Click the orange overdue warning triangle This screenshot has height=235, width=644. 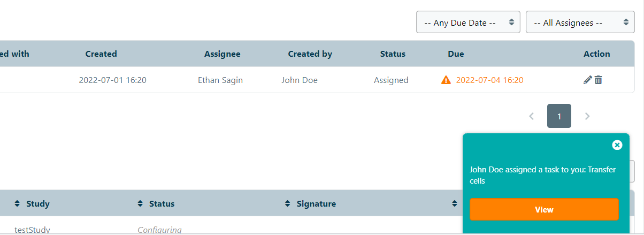[x=446, y=80]
